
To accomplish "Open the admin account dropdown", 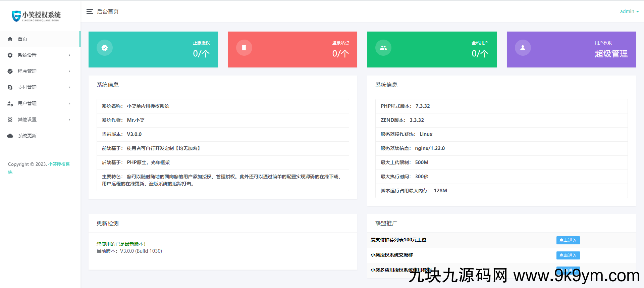I will point(629,11).
